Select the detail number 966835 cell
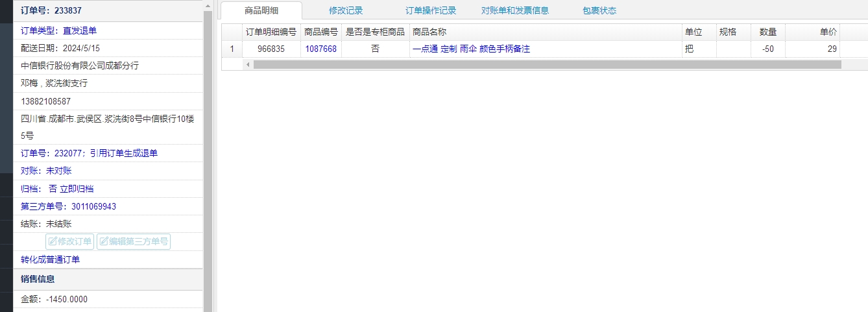The height and width of the screenshot is (312, 868). 271,49
